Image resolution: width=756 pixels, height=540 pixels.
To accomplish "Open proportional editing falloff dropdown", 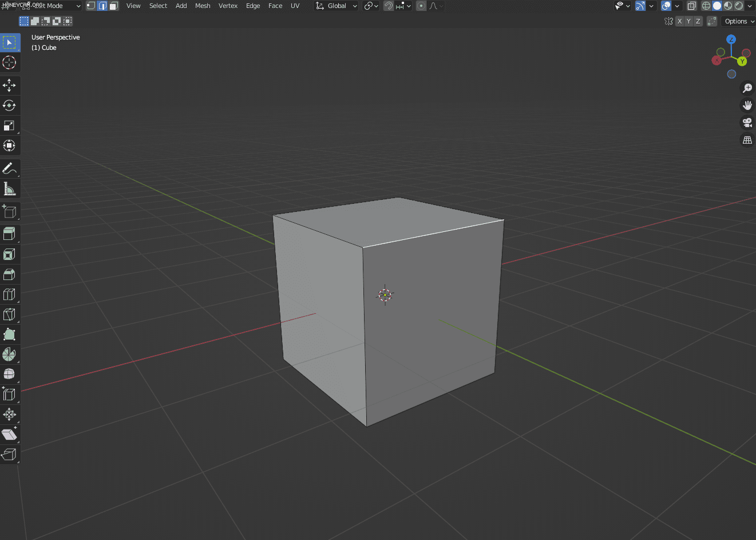I will (436, 6).
